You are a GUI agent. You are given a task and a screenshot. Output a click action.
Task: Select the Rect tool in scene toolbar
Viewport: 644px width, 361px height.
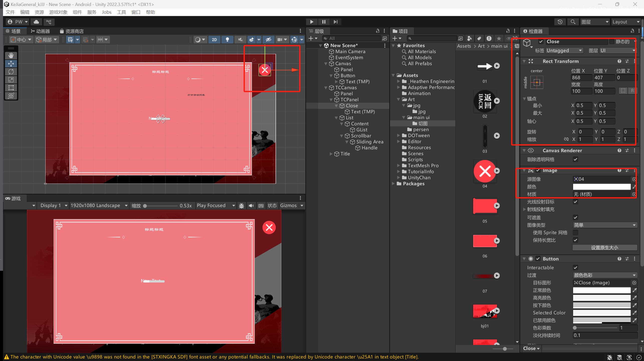(11, 88)
